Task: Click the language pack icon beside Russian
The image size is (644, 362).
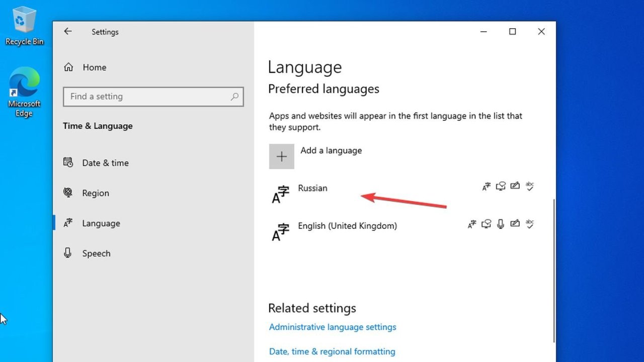Action: 486,186
